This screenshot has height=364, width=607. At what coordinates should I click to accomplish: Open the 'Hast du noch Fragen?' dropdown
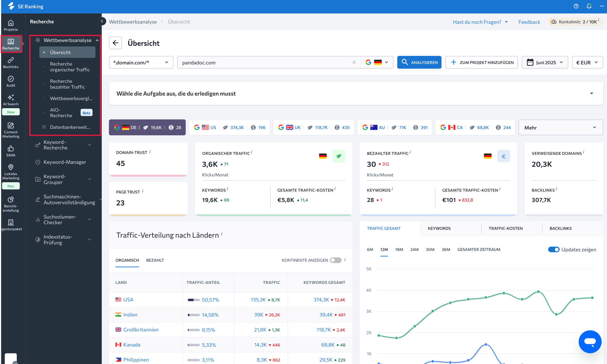pyautogui.click(x=480, y=22)
